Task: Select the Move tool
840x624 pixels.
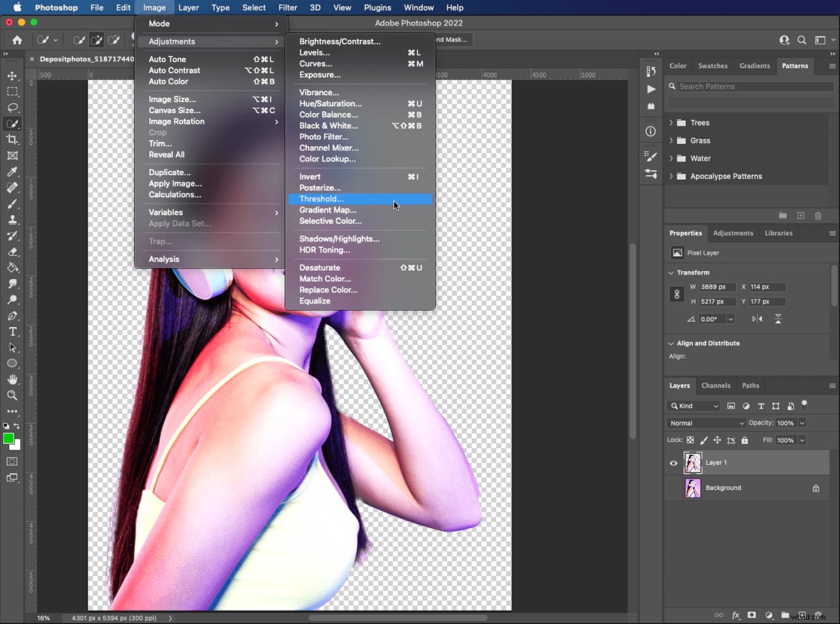Action: [12, 76]
